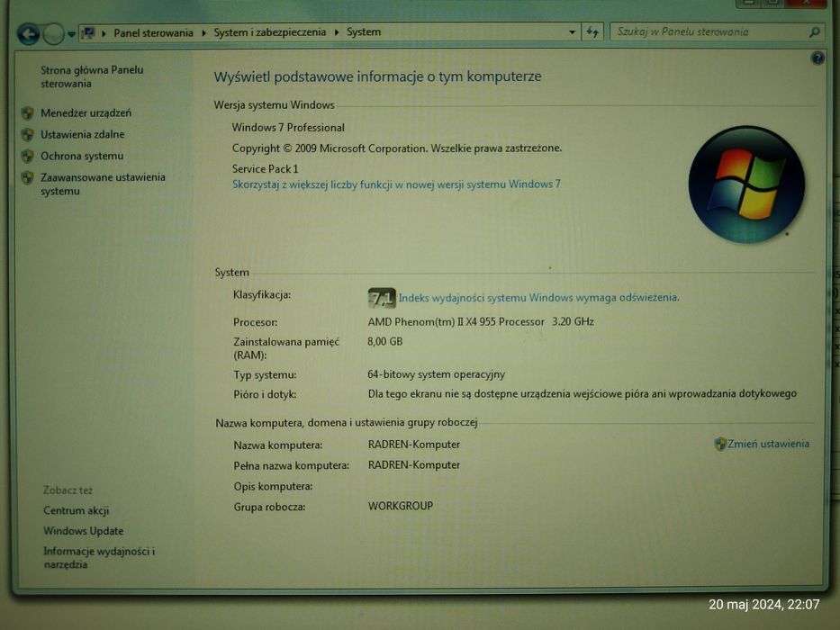The height and width of the screenshot is (630, 840).
Task: Open 'Ochrona systemu' link
Action: pos(82,156)
